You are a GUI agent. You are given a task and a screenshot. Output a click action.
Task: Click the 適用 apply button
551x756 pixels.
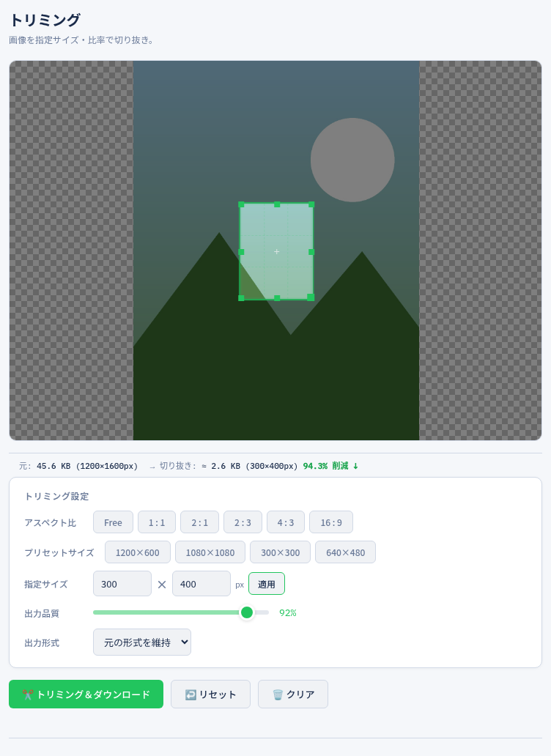point(267,584)
